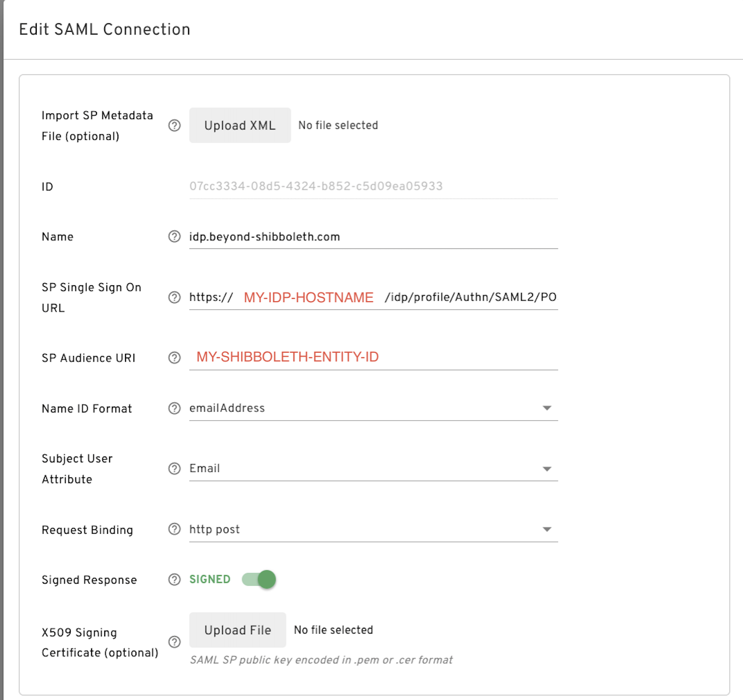Open help for SP Single Sign On URL
This screenshot has height=700, width=743.
coord(174,297)
